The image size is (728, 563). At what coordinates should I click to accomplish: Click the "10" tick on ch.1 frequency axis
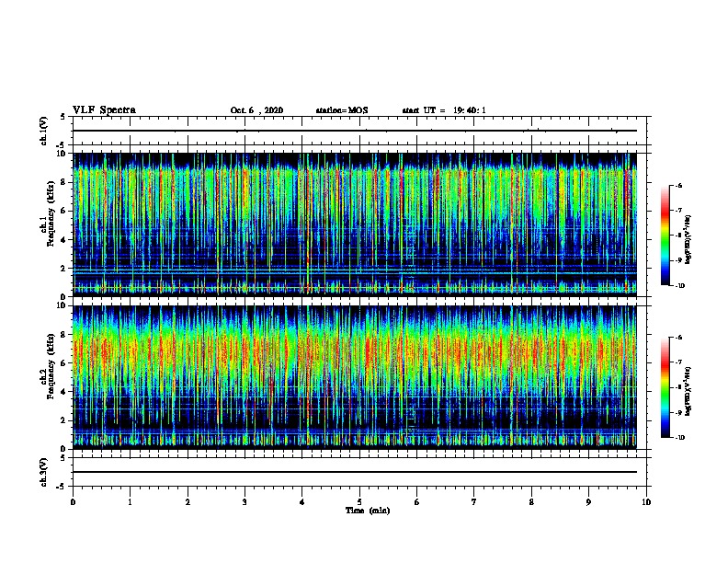(x=63, y=154)
